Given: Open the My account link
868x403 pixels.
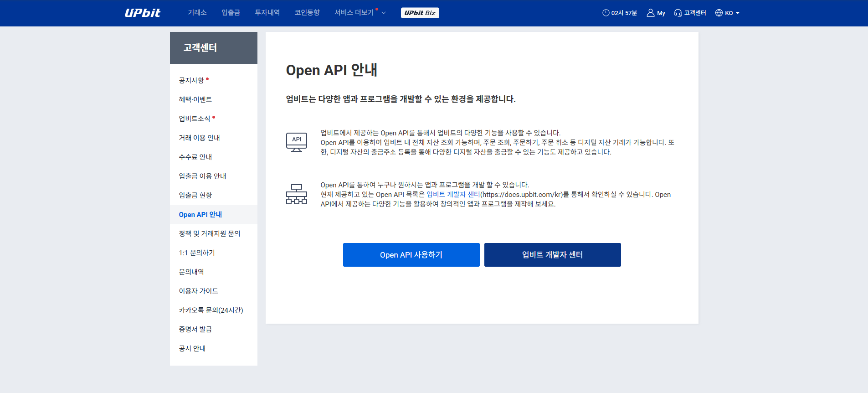Looking at the screenshot, I should (x=661, y=13).
